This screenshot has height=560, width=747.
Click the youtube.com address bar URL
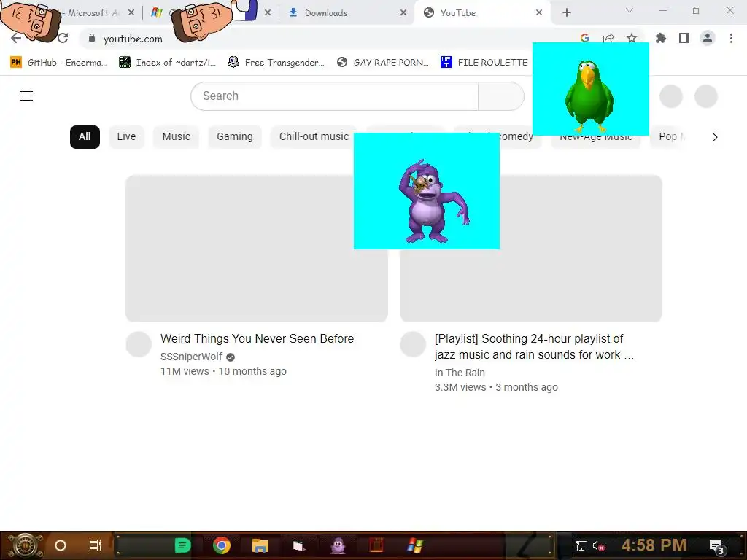[x=133, y=39]
